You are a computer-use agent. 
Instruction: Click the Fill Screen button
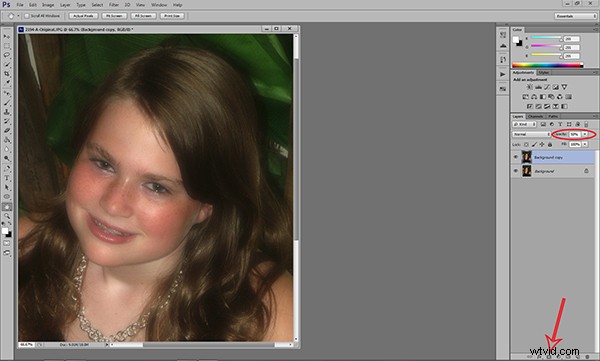[143, 16]
